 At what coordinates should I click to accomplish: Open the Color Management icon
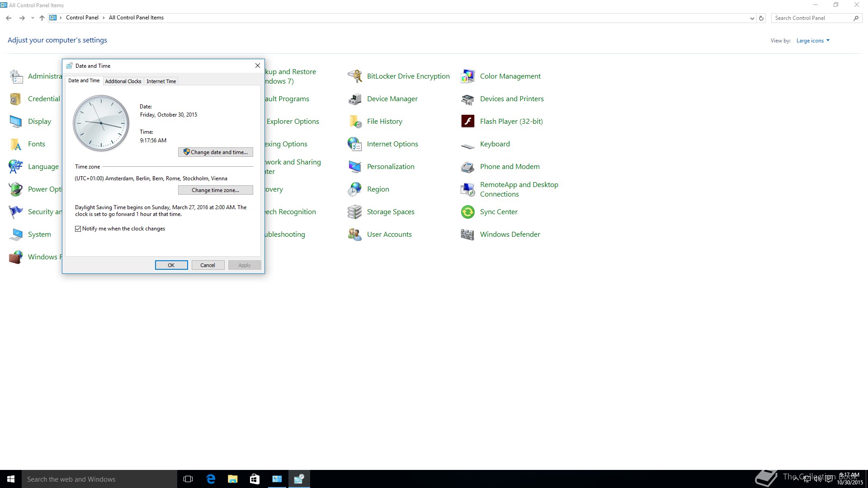467,76
